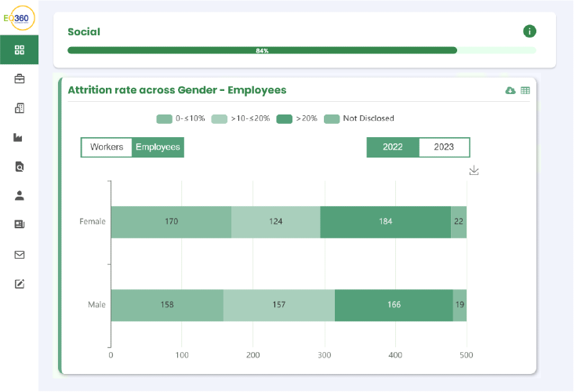Show Social section info icon
Viewport: 574px width, 392px height.
[529, 31]
